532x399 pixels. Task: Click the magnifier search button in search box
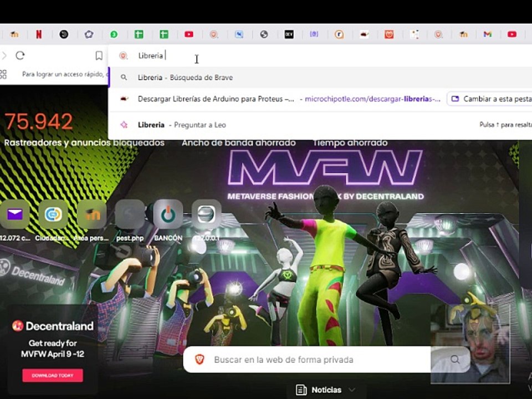455,360
